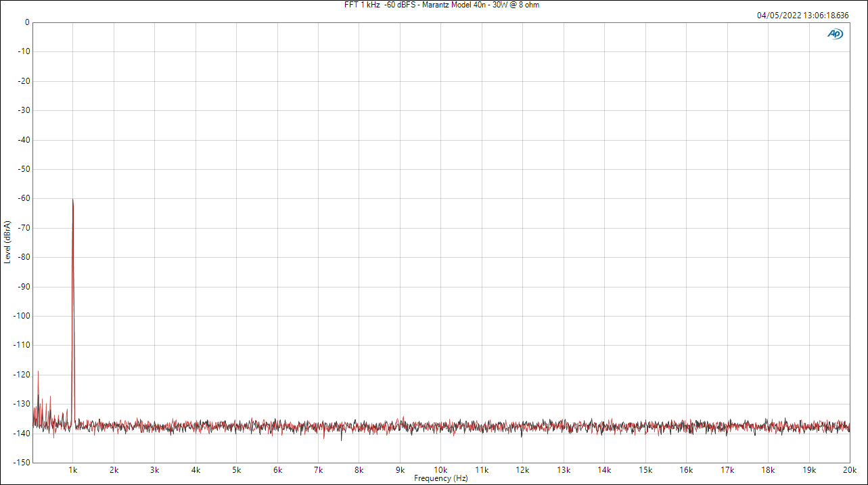Click the -100 tick label on level axis

coord(22,316)
